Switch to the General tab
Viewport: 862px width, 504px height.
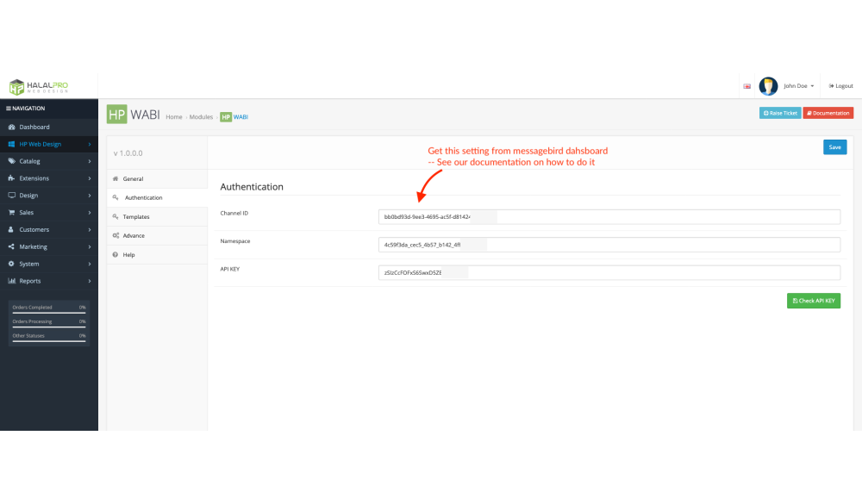pos(133,179)
